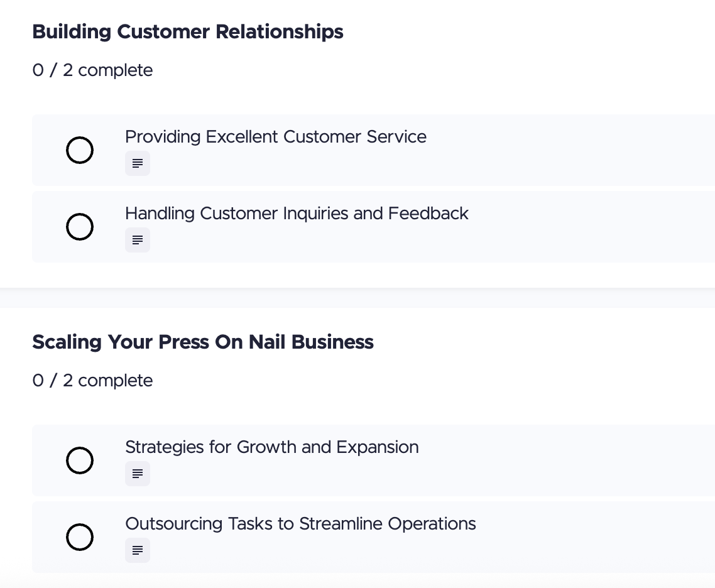The height and width of the screenshot is (588, 715).
Task: Open the Strategies for Growth and Expansion lesson
Action: [x=271, y=447]
